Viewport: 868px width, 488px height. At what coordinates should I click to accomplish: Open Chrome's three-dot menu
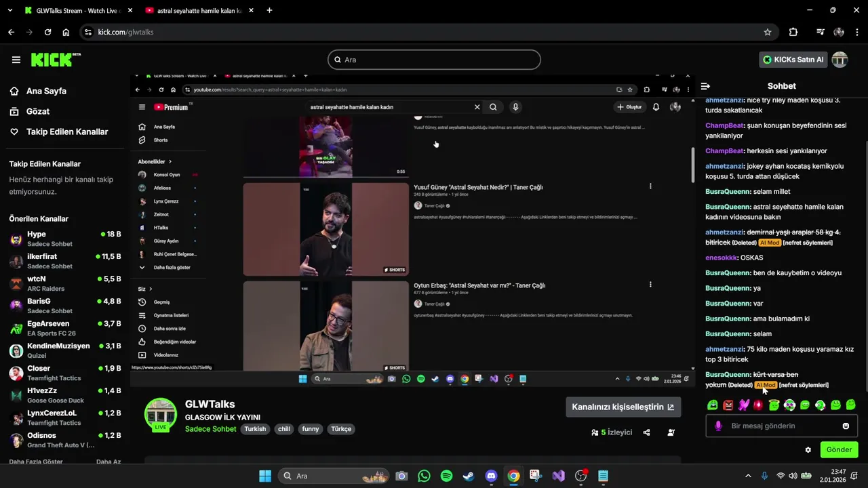click(x=856, y=32)
